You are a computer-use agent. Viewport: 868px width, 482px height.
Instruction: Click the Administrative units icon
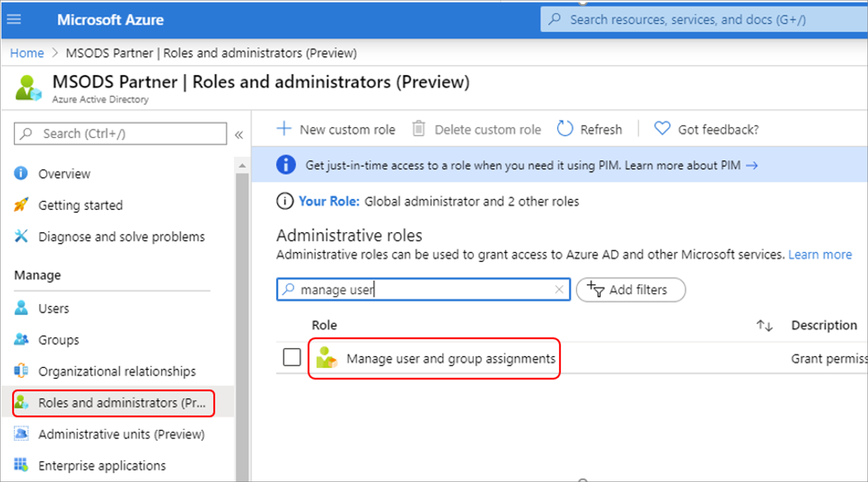tap(21, 434)
